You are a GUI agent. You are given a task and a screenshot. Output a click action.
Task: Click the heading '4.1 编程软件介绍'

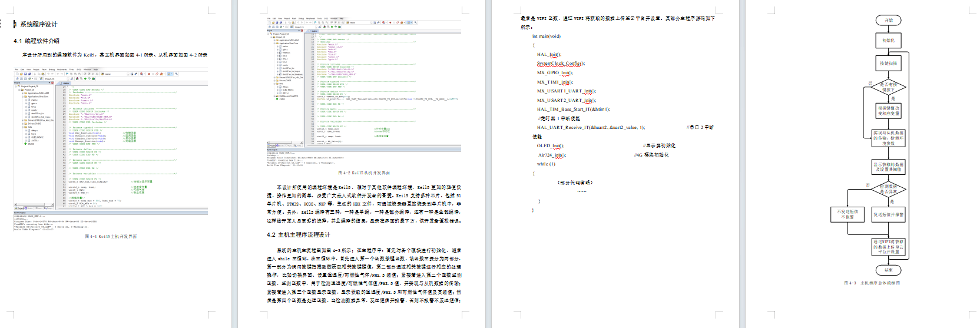37,41
